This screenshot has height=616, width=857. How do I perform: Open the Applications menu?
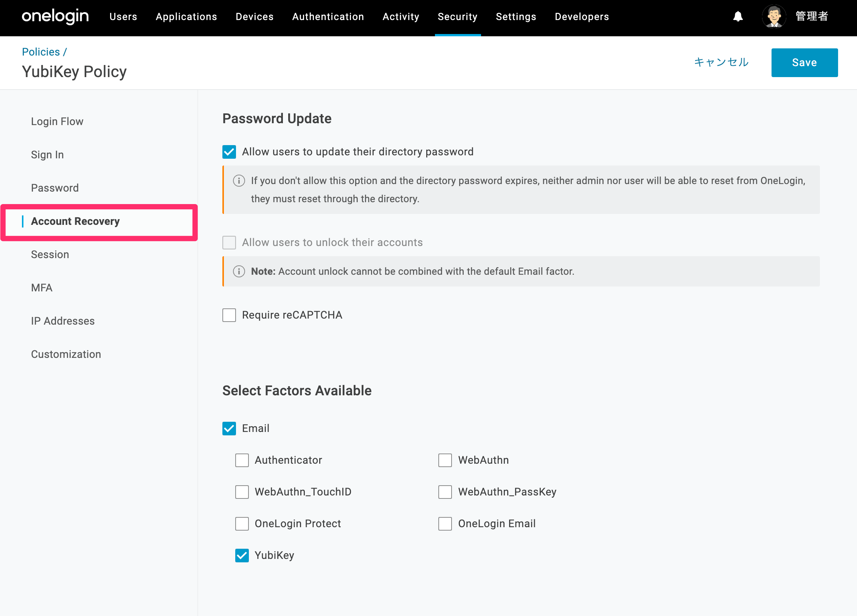coord(186,17)
